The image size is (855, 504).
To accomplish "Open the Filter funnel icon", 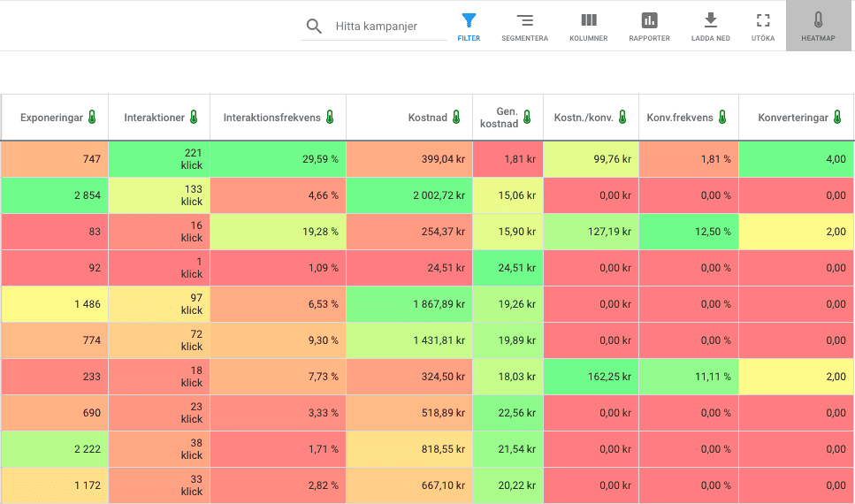I will point(469,21).
